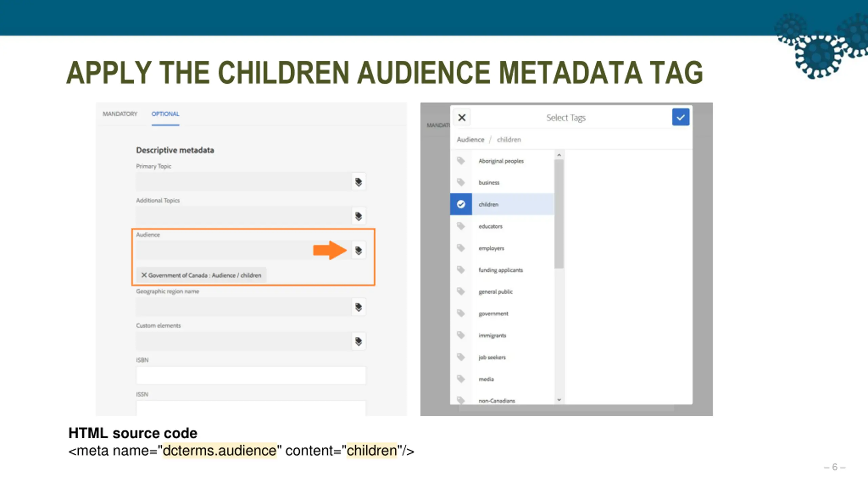Select the tag icon beside Aboriginal peoples
Viewport: 868px width, 488px height.
tap(461, 161)
